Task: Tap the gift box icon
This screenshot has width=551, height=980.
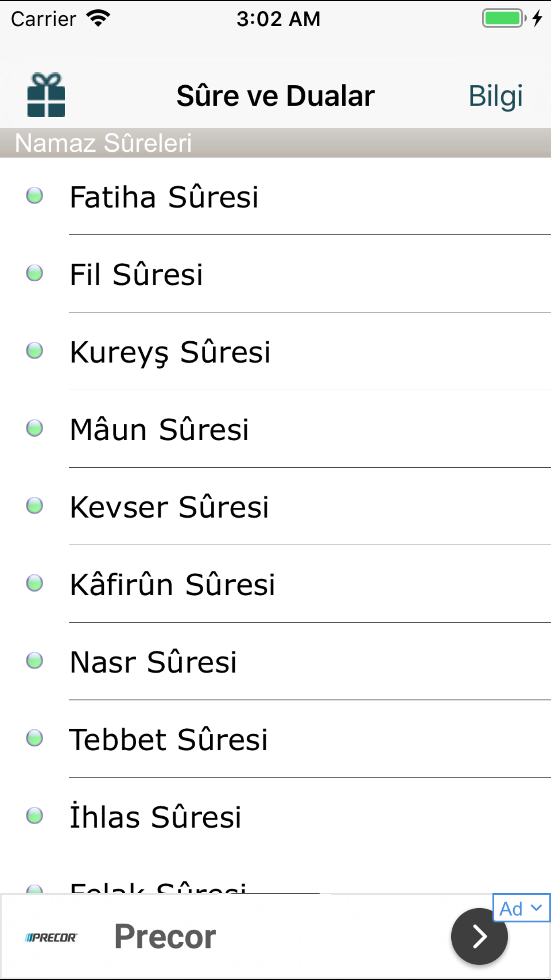Action: 46,95
